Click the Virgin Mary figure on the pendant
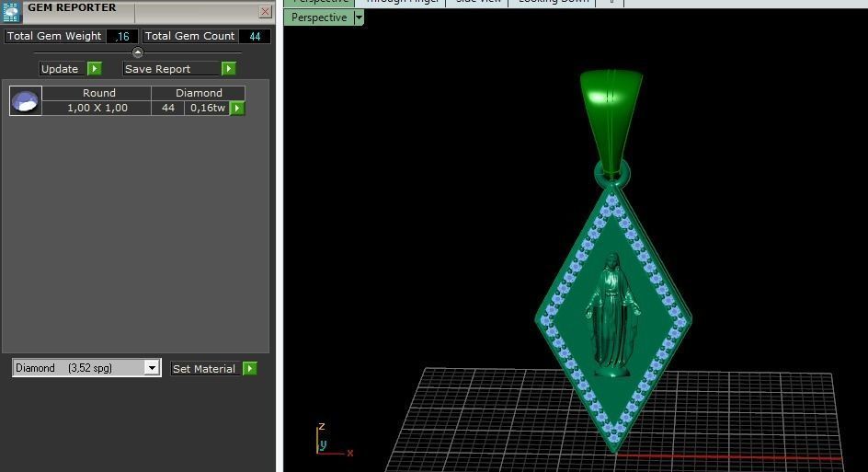 click(x=612, y=316)
